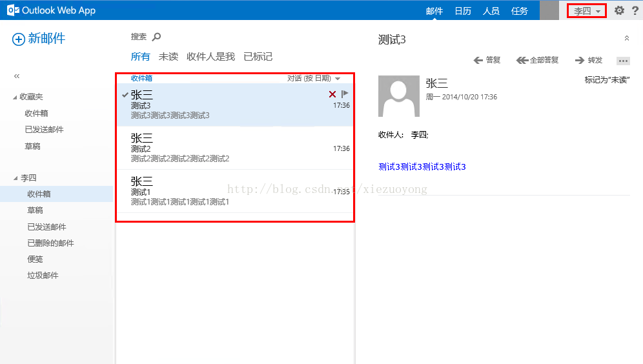643x364 pixels.
Task: Click the search magnifier icon
Action: tap(156, 37)
